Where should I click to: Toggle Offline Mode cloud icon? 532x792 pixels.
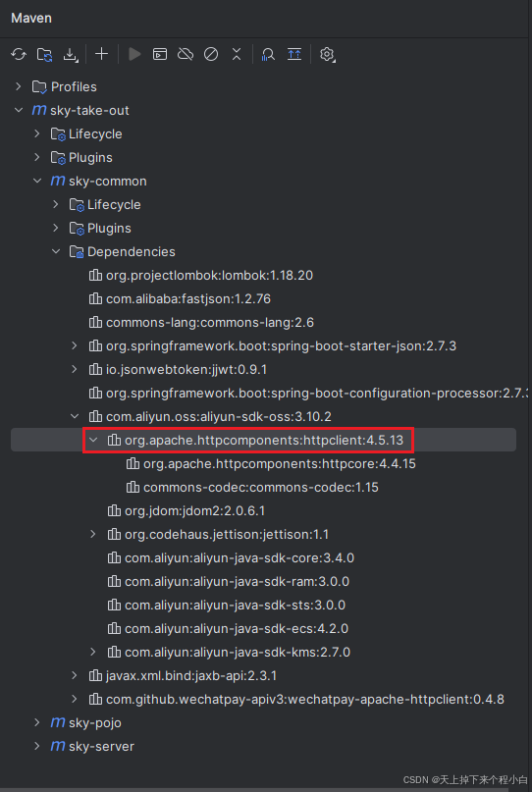coord(186,54)
